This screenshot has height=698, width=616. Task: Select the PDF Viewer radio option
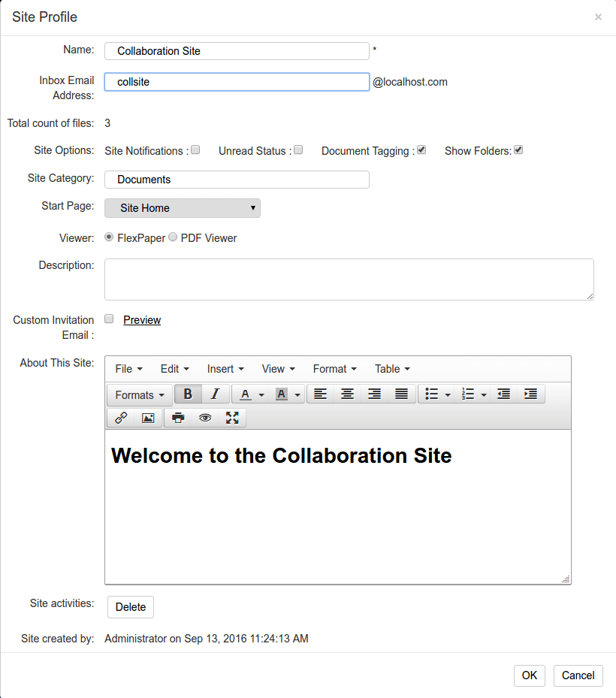pyautogui.click(x=173, y=237)
